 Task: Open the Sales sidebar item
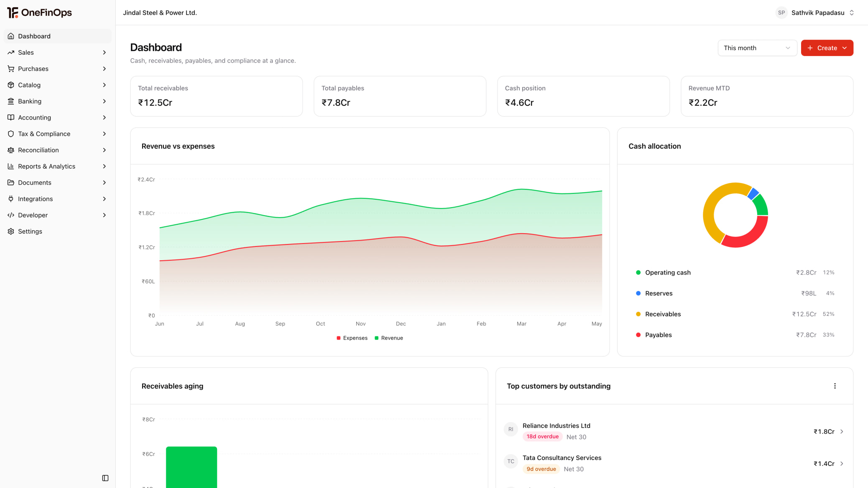click(58, 53)
